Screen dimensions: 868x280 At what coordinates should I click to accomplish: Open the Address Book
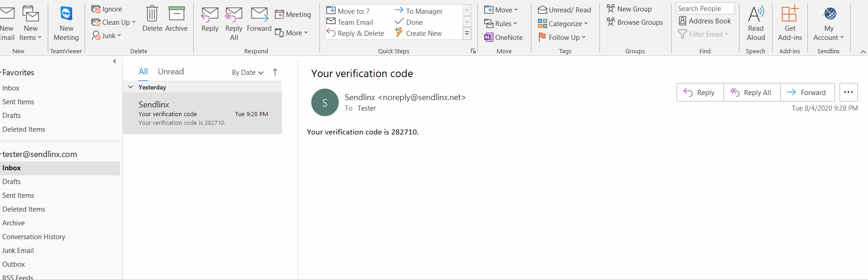point(705,21)
